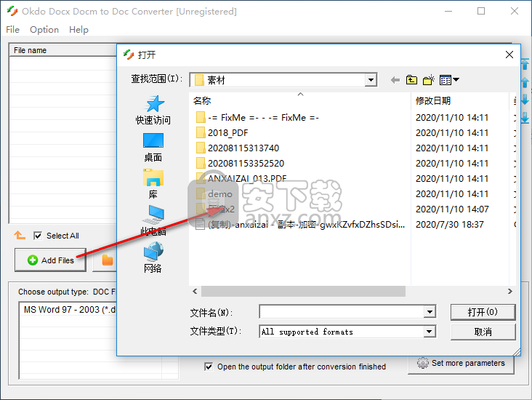The width and height of the screenshot is (532, 400).
Task: Toggle Open the output folder after conversion
Action: click(x=209, y=367)
